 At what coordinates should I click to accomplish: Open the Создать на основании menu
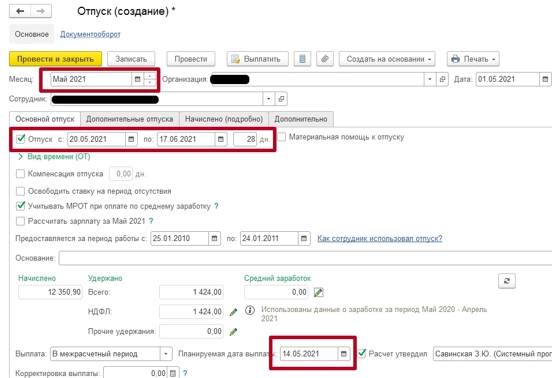coord(387,59)
